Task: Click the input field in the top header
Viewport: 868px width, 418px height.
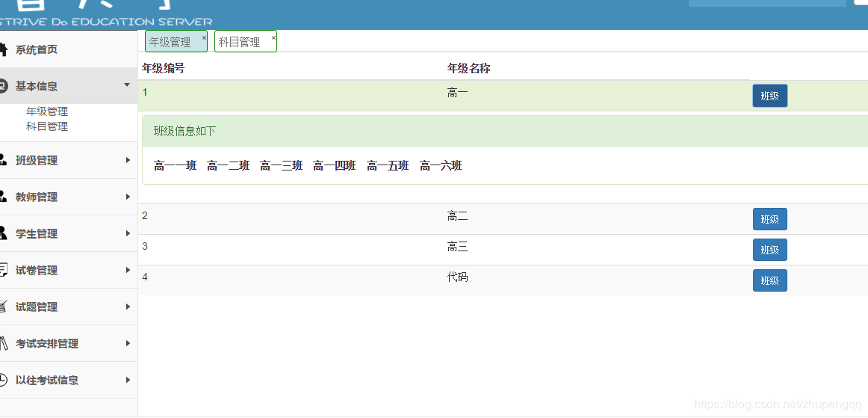Action: 767,3
